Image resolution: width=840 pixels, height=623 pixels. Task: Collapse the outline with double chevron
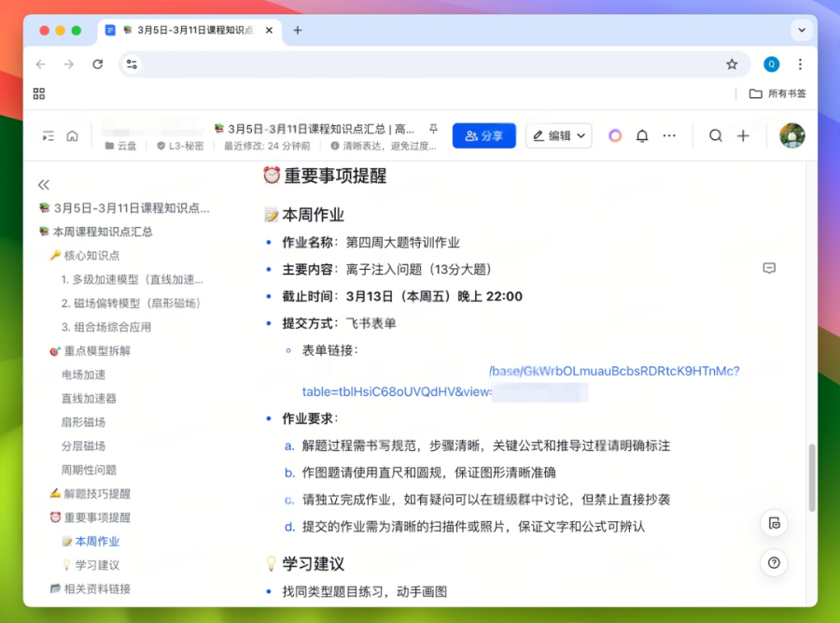click(x=44, y=185)
